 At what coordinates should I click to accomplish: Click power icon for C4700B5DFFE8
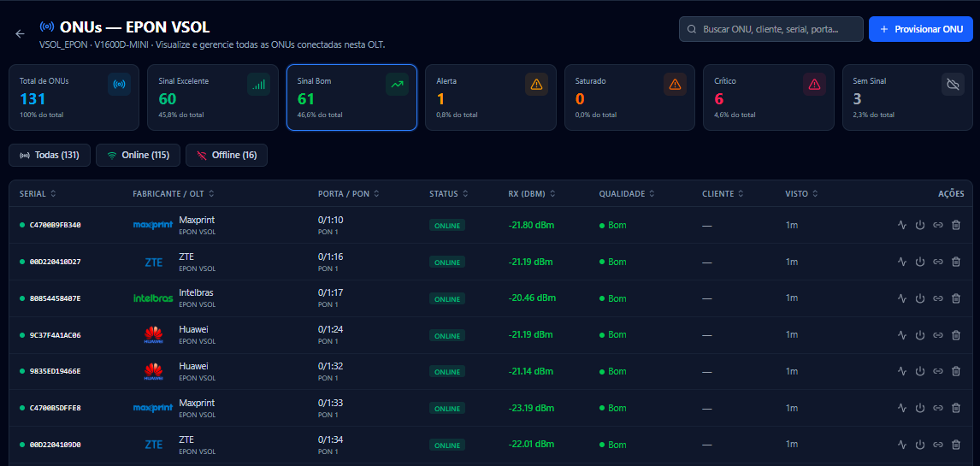coord(919,408)
